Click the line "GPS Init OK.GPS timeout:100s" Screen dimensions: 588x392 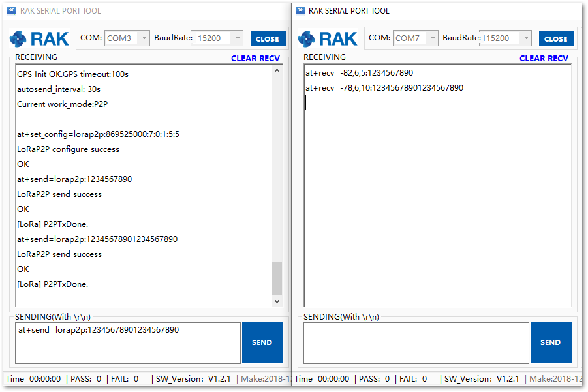[72, 74]
